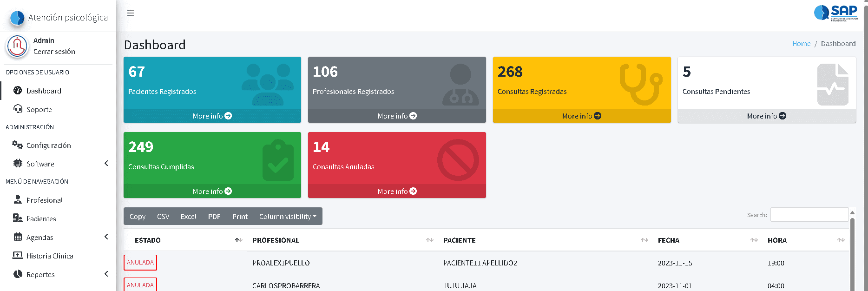868x291 pixels.
Task: Click the ANULADA badge in the PROALEX1PUELLO row
Action: [x=140, y=263]
